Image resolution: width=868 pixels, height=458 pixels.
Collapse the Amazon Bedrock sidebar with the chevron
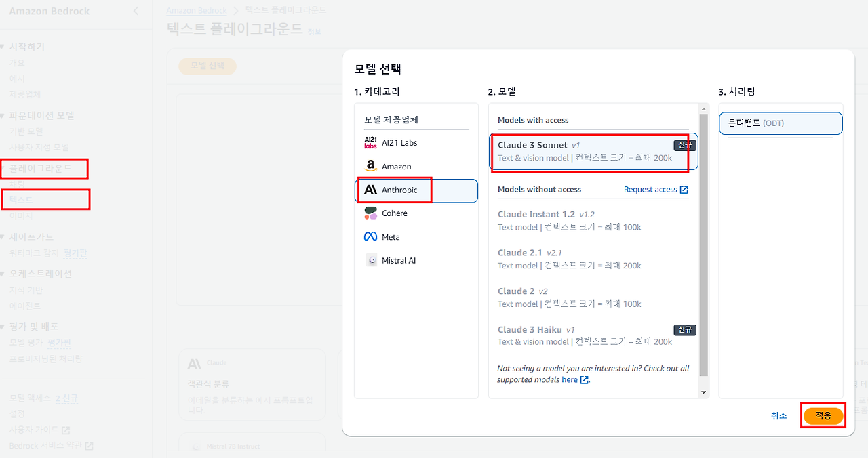tap(136, 11)
